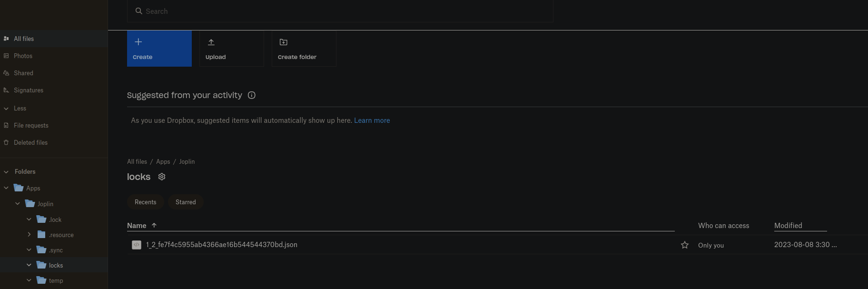Toggle the Recents filter pill

(145, 202)
